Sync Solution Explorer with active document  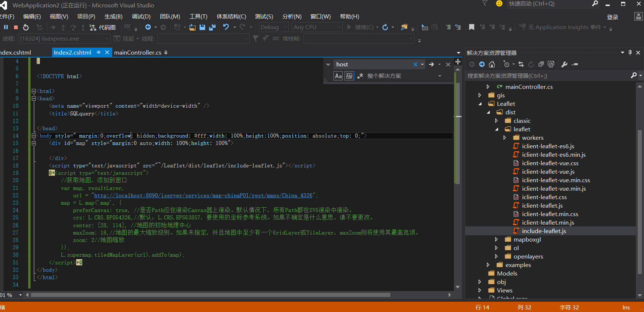(x=521, y=65)
